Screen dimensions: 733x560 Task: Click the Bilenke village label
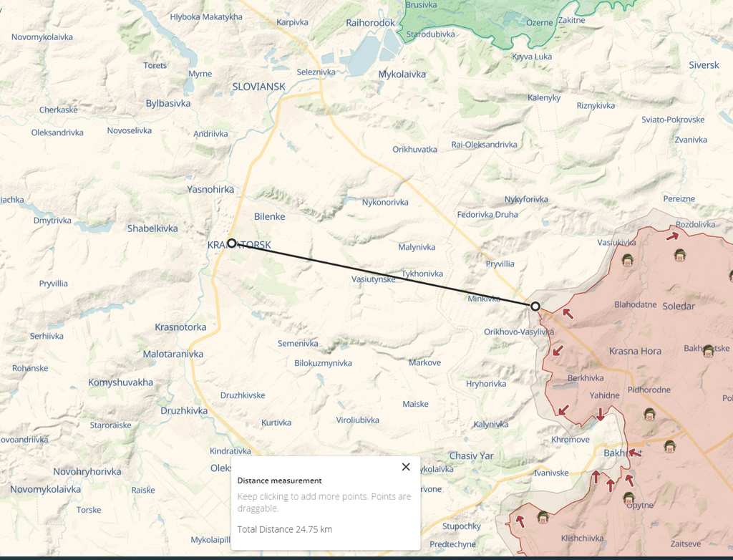(270, 216)
